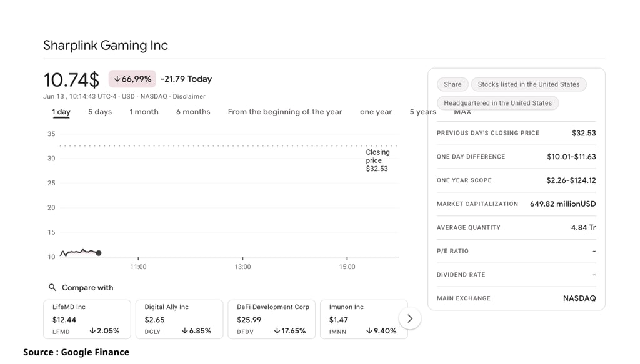This screenshot has height=364, width=640.
Task: Click the Digital Ally 6.85% down arrow
Action: pyautogui.click(x=185, y=330)
